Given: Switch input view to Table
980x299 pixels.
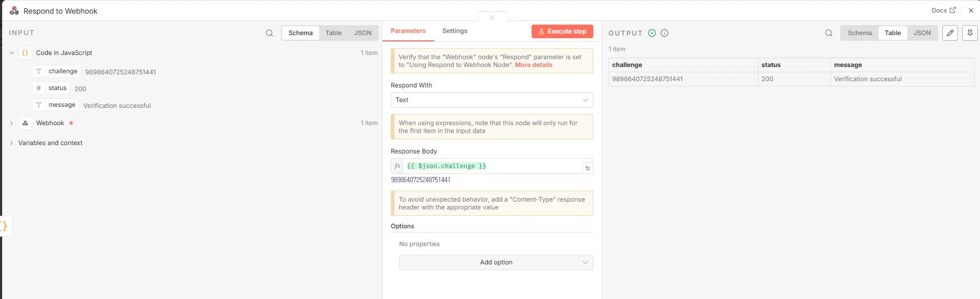Looking at the screenshot, I should click(x=333, y=33).
